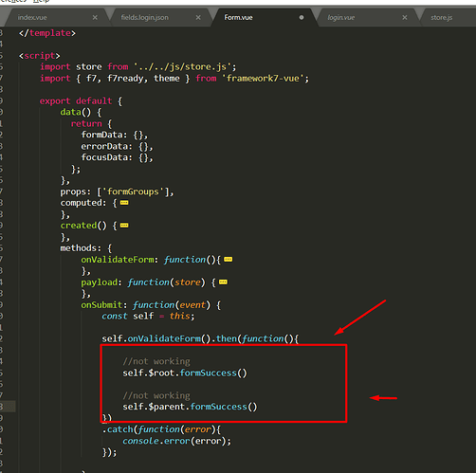Click the '../../js/store.js' import path
Screen dimensions: 476x473
pyautogui.click(x=183, y=66)
